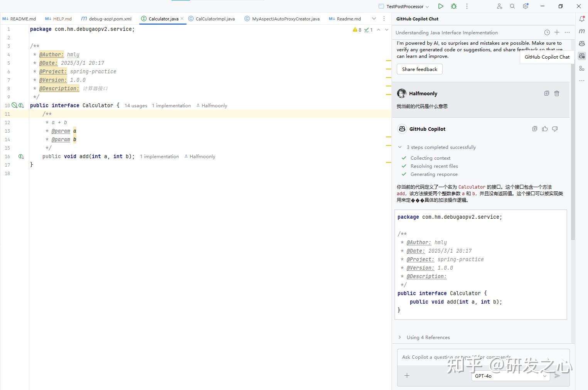Open the Maven tool window icon

coord(582,31)
